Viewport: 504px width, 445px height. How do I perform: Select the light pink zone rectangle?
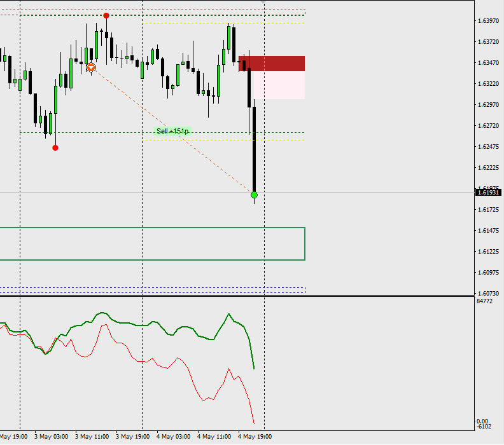[279, 85]
